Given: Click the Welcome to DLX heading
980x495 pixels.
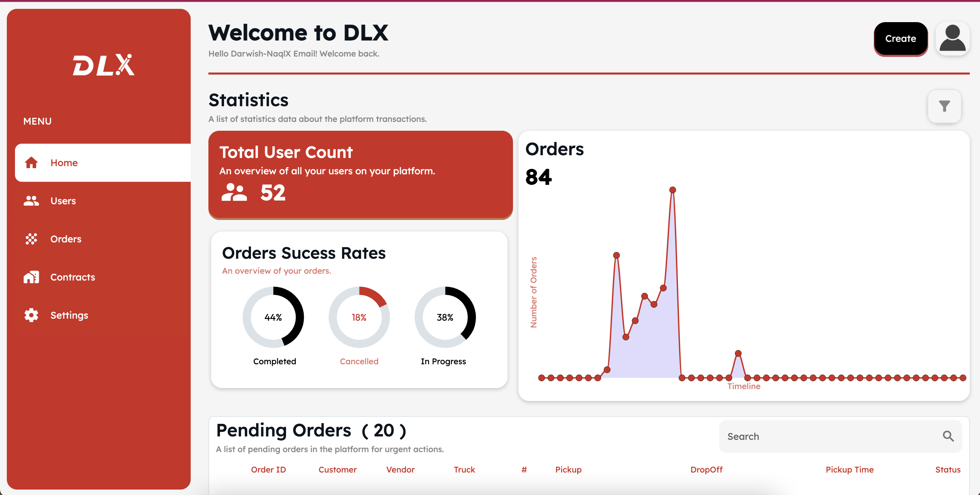Looking at the screenshot, I should (x=299, y=32).
